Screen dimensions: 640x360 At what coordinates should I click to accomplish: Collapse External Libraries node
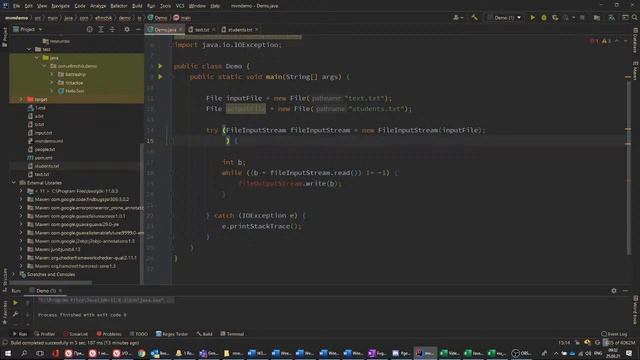(x=13, y=182)
